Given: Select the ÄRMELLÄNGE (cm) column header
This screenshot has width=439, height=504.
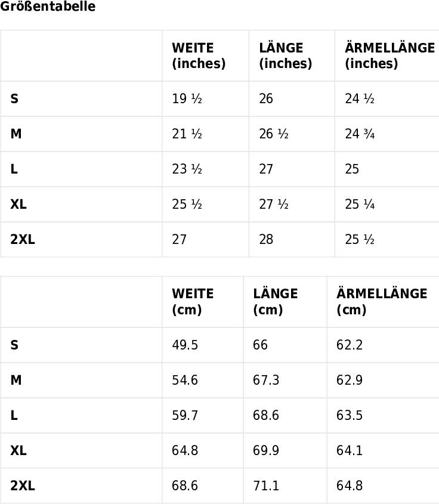Looking at the screenshot, I should click(x=383, y=302).
